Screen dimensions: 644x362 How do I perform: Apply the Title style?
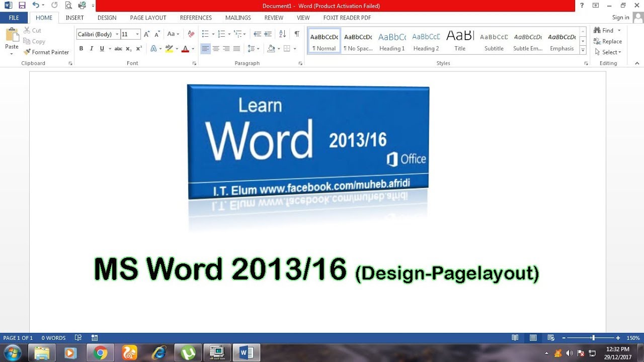click(x=460, y=41)
